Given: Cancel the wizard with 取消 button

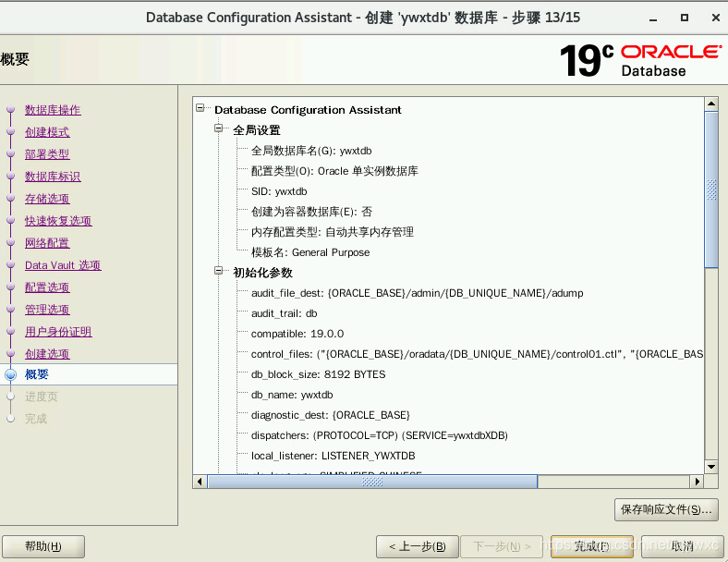Looking at the screenshot, I should (x=683, y=546).
